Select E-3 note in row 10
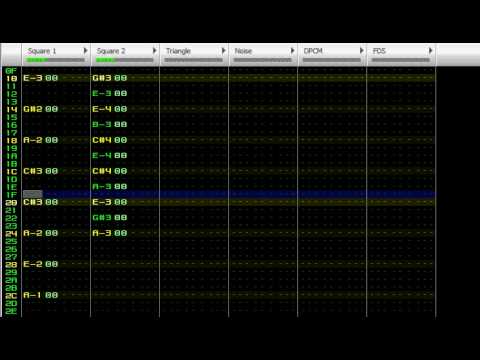The image size is (480, 360). 33,78
